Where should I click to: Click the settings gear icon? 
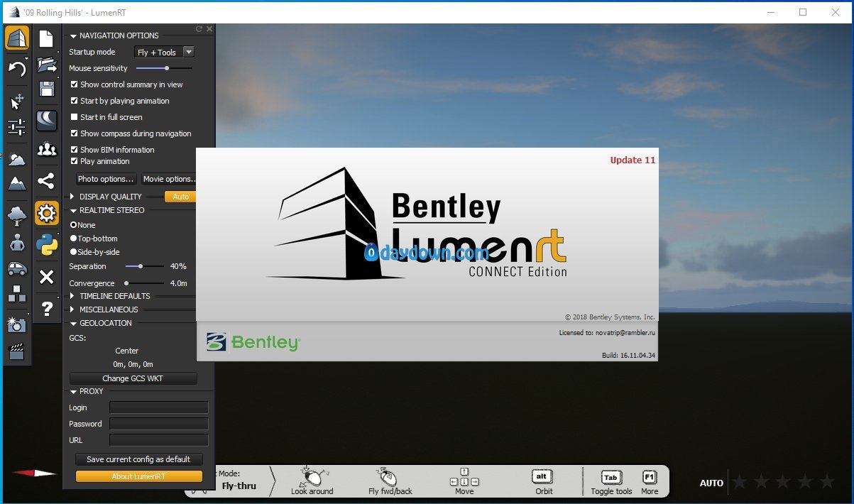47,213
